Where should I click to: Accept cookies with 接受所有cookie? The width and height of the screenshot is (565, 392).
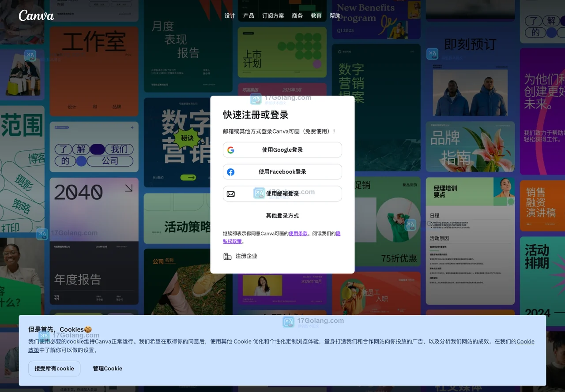54,369
